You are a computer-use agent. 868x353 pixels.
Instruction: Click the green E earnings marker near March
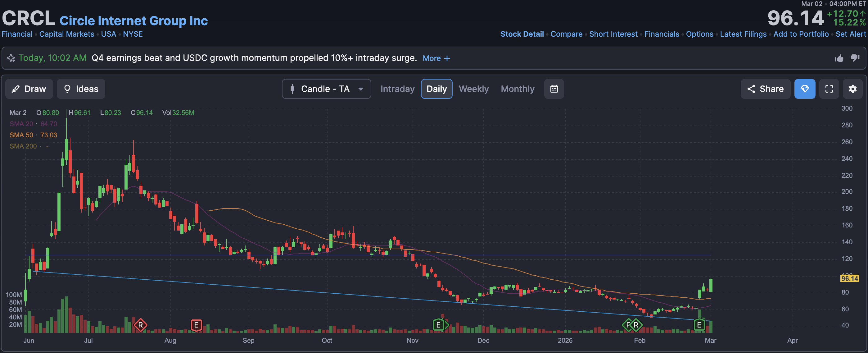pyautogui.click(x=699, y=325)
